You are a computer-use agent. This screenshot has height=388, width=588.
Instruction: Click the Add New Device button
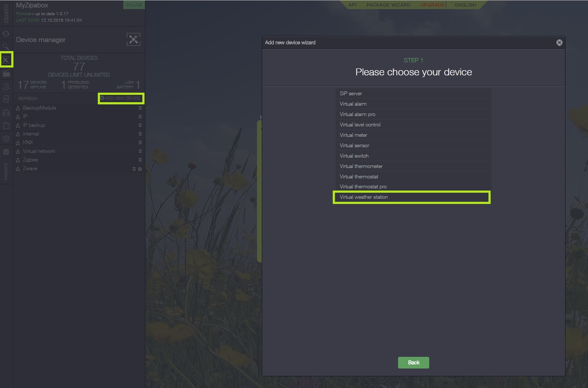tap(121, 98)
